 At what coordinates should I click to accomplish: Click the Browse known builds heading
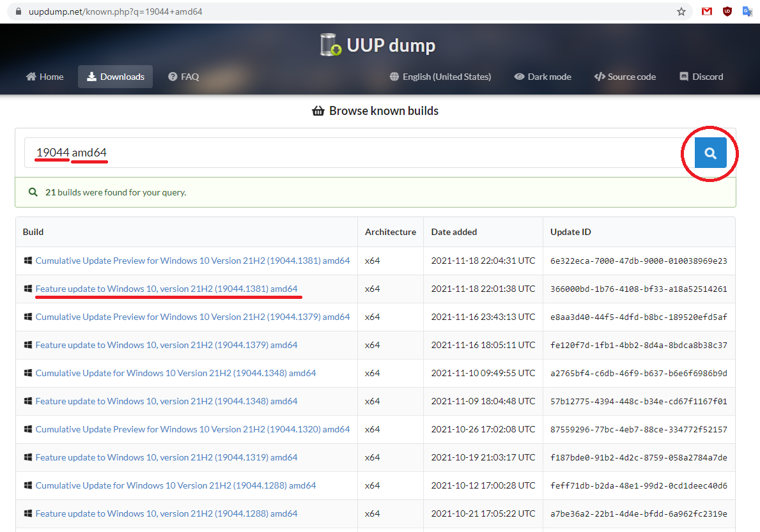click(x=384, y=111)
